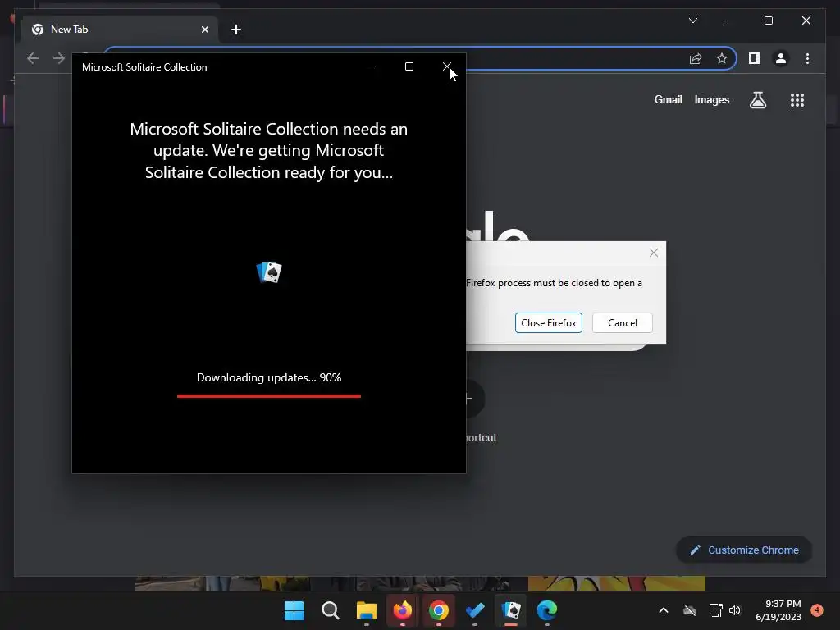Open the Chrome profile avatar

(x=781, y=58)
